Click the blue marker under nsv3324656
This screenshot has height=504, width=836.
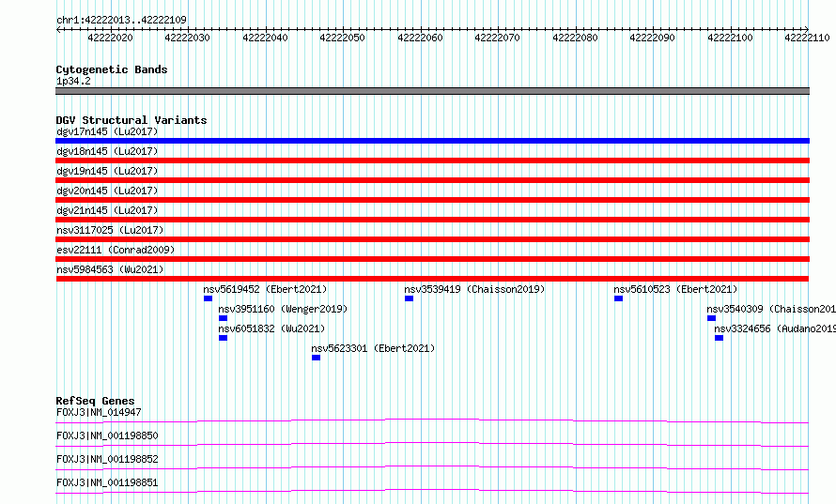coord(719,338)
